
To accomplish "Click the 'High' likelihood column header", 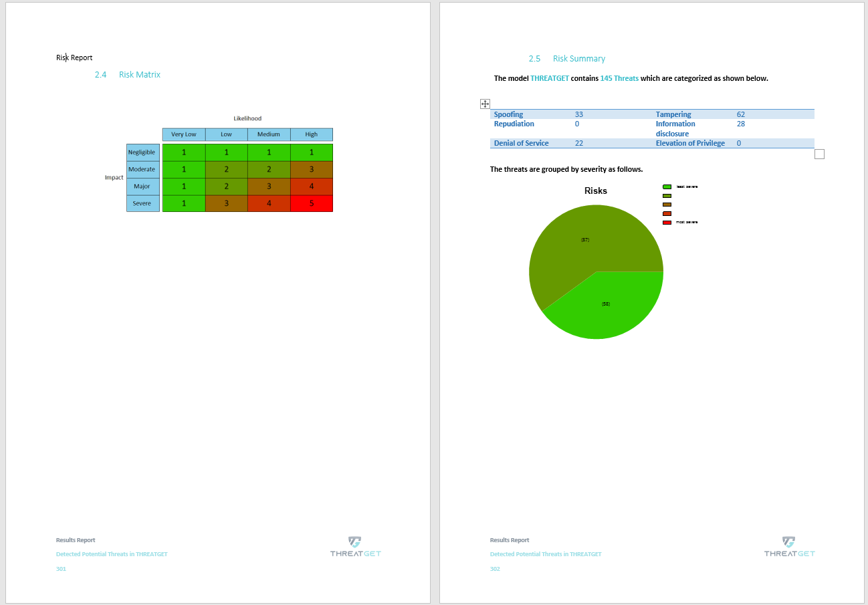I will (312, 134).
